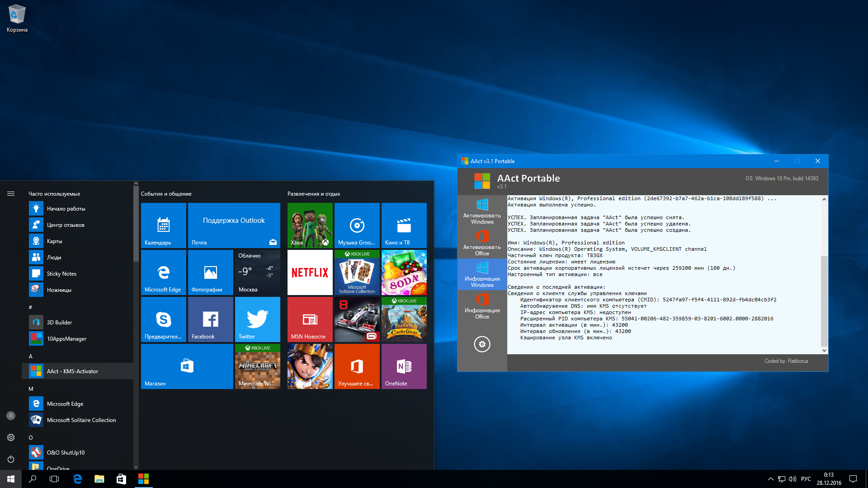Open the Calendar tile
Viewport: 868px width, 488px height.
(163, 225)
